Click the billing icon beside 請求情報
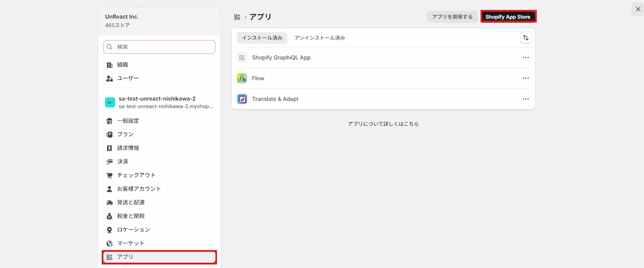The image size is (644, 268). 109,148
